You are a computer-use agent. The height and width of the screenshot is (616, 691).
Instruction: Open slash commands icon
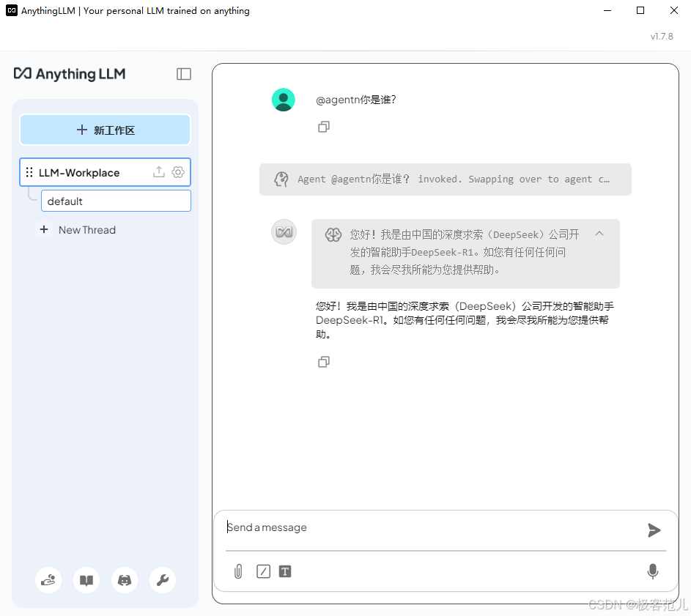click(x=263, y=571)
